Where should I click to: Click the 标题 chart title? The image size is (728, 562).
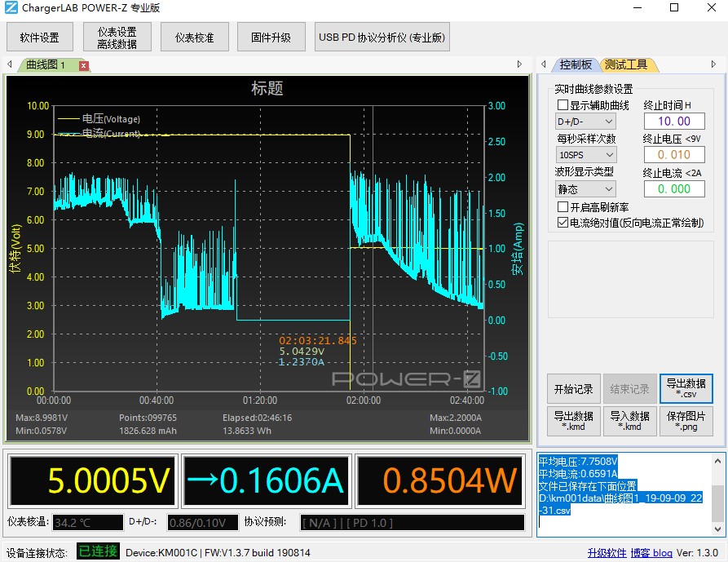(267, 88)
